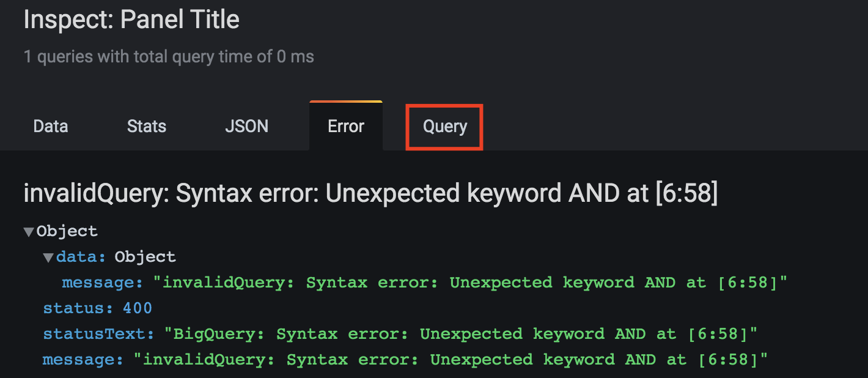
Task: Switch to the Data tab
Action: [x=51, y=127]
